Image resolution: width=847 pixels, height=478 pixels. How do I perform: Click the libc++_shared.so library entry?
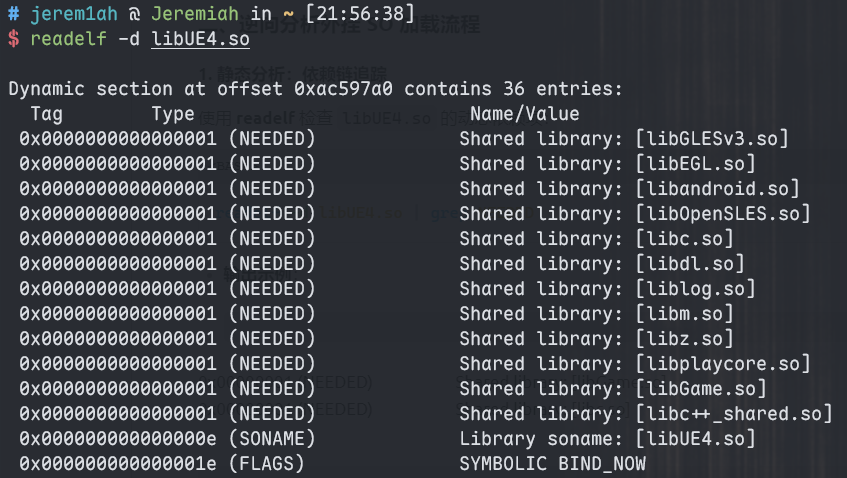(x=733, y=413)
